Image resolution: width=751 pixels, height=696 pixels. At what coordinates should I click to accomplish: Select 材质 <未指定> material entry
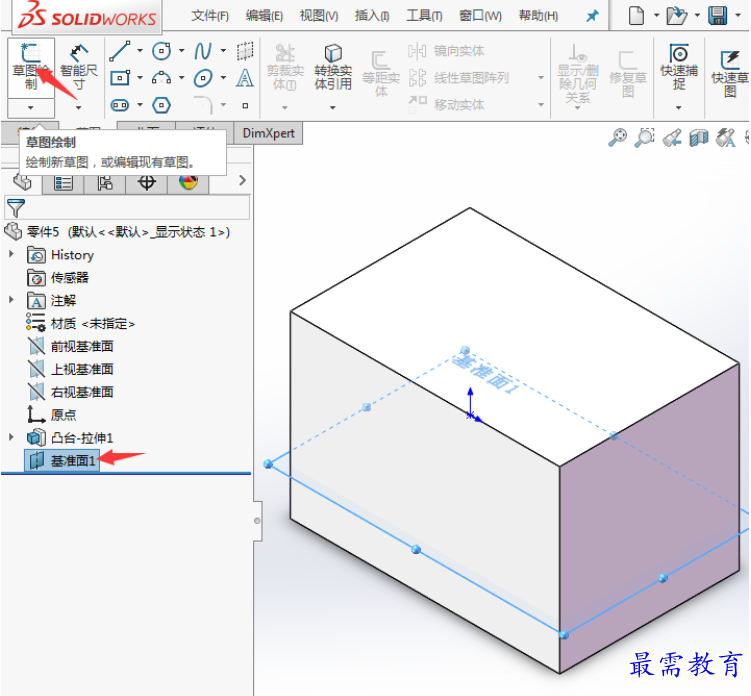81,323
